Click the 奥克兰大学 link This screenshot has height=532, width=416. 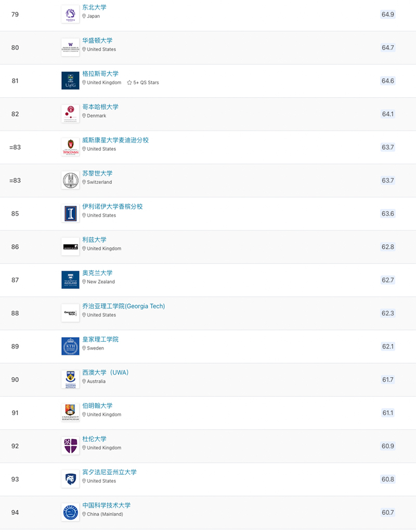pyautogui.click(x=97, y=273)
